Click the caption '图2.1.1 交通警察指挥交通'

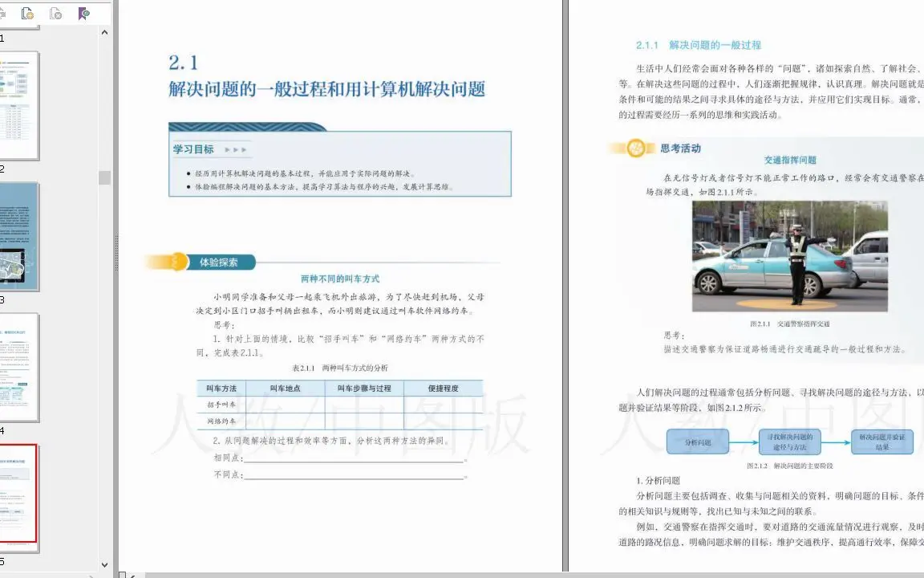point(789,324)
